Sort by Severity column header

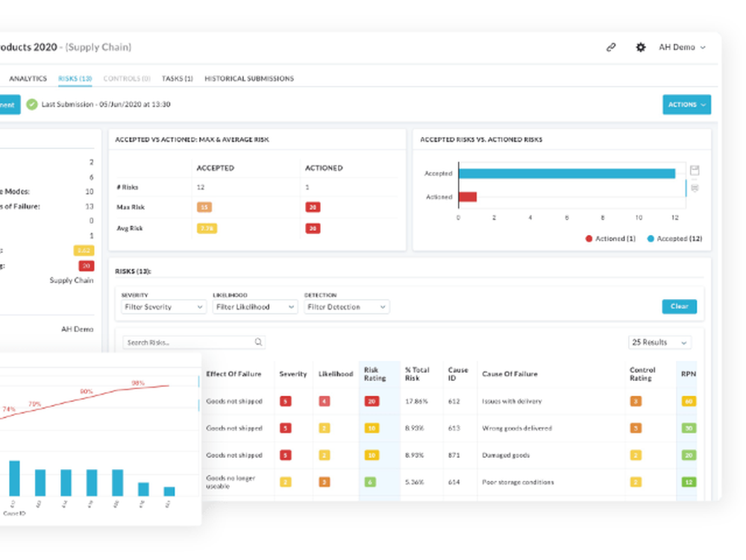(x=293, y=374)
